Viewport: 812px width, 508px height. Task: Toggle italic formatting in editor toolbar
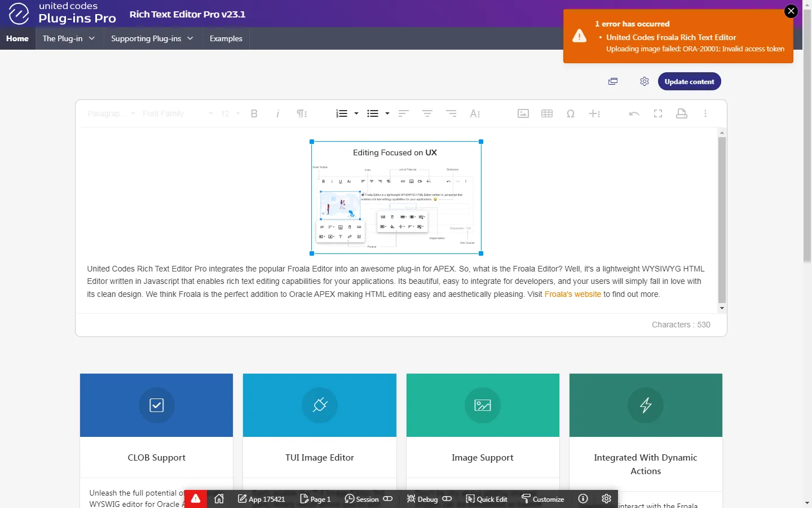[277, 113]
